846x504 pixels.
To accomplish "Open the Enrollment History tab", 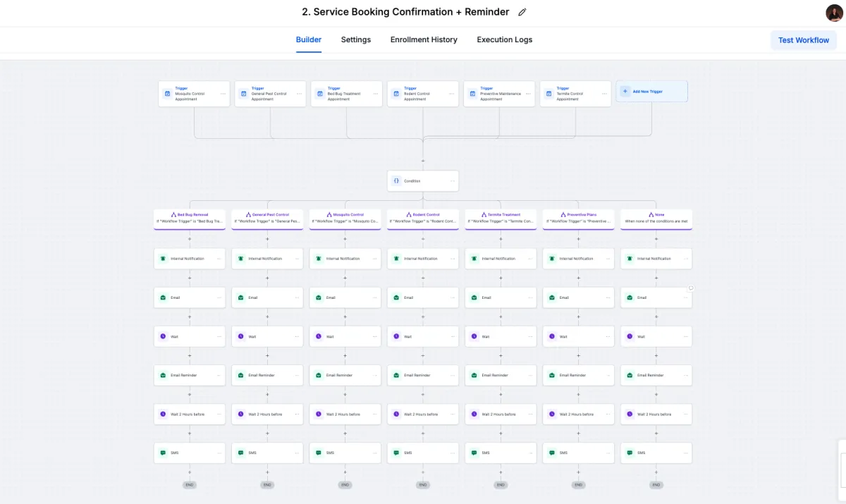I will click(424, 40).
